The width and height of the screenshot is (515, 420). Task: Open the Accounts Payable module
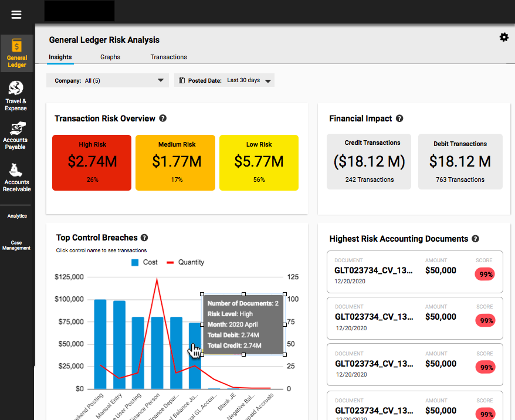coord(15,136)
